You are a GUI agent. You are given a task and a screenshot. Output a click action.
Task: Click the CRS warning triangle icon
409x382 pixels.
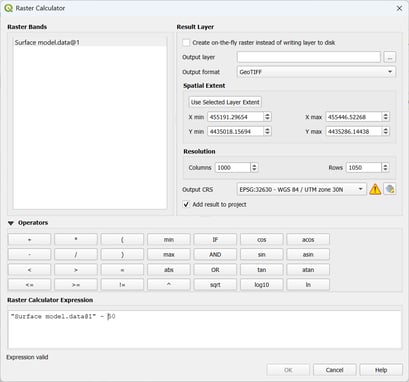click(375, 189)
